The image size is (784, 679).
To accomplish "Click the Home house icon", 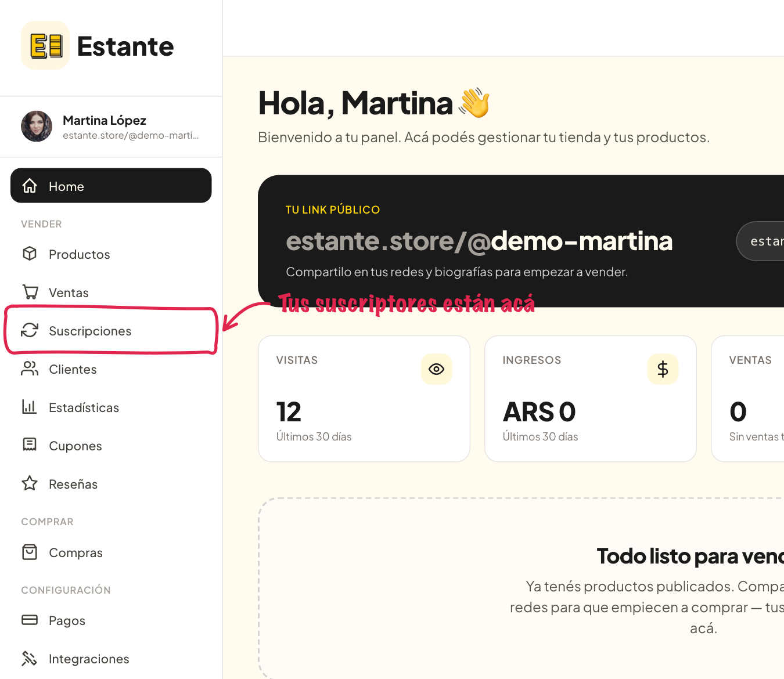I will (x=30, y=186).
